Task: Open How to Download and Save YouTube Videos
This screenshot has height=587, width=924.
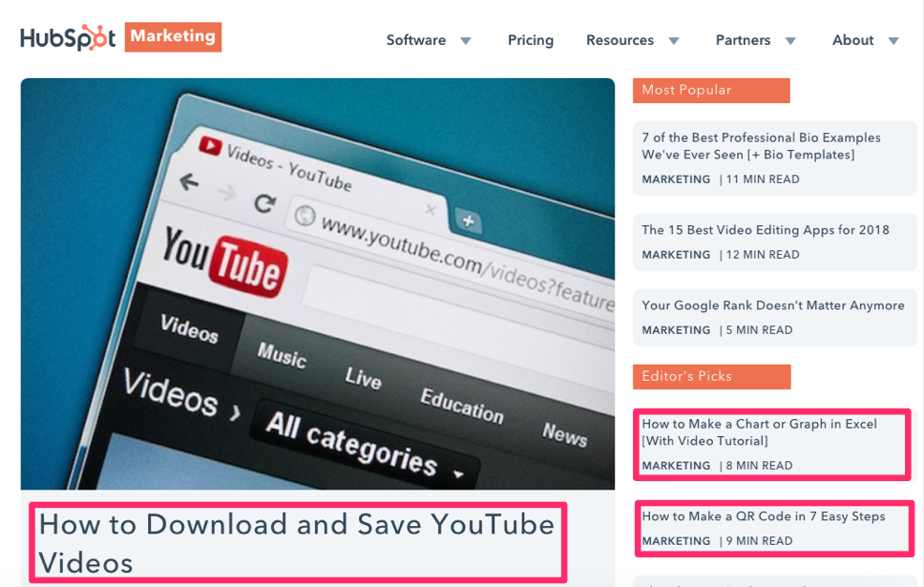Action: point(297,543)
